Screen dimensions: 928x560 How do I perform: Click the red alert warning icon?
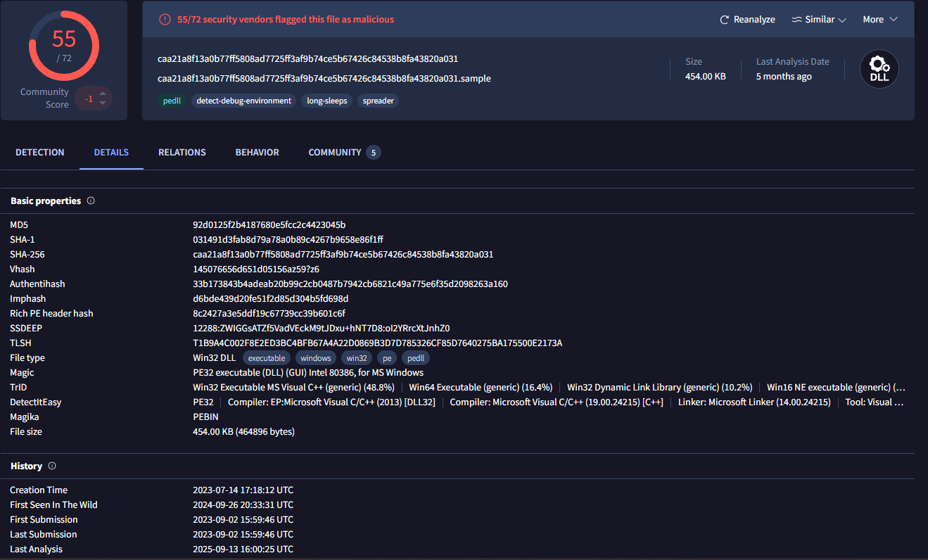point(164,20)
